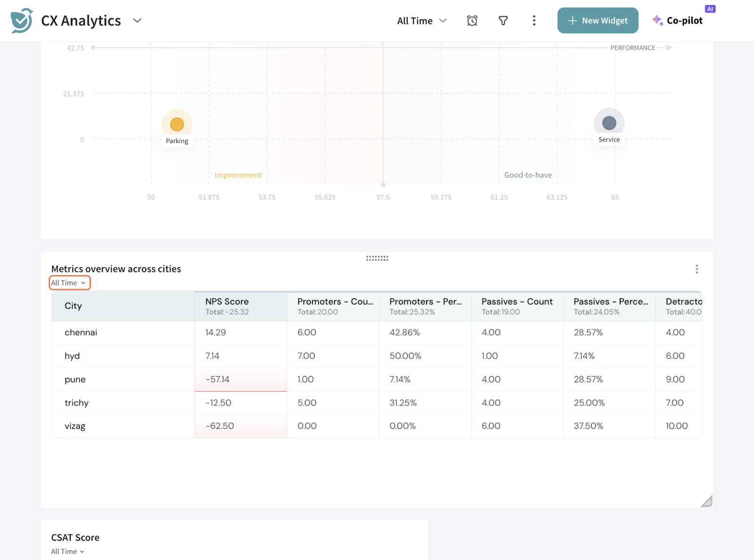
Task: Open the alarm clock schedule icon
Action: pyautogui.click(x=472, y=21)
